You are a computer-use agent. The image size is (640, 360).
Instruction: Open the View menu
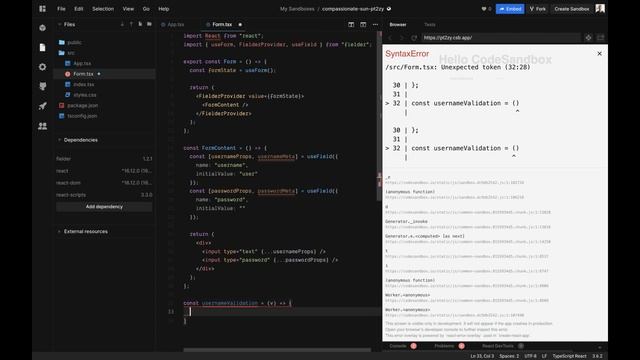tap(128, 9)
